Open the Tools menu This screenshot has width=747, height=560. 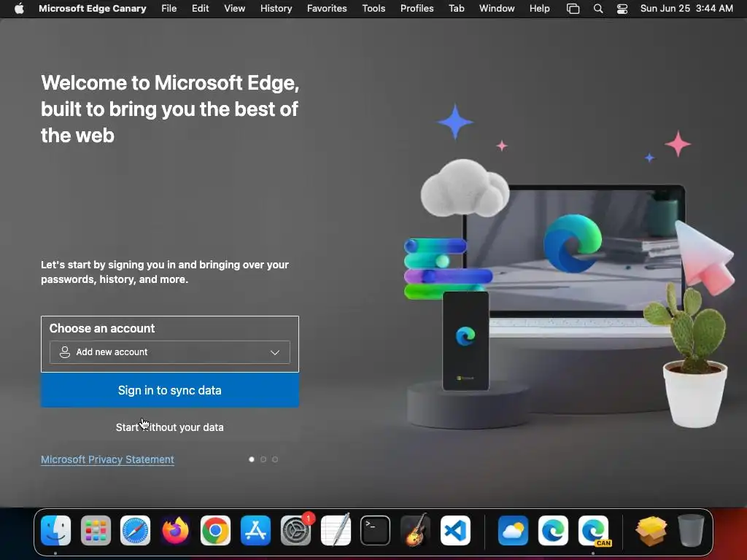373,9
